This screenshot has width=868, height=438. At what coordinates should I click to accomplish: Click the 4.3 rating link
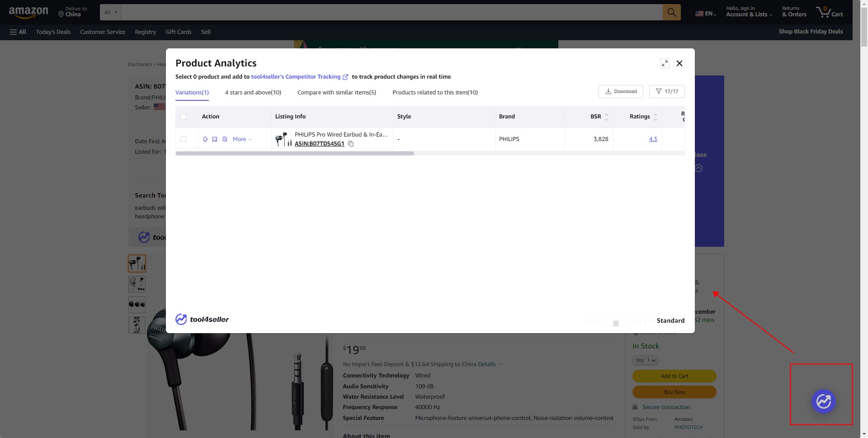point(653,139)
